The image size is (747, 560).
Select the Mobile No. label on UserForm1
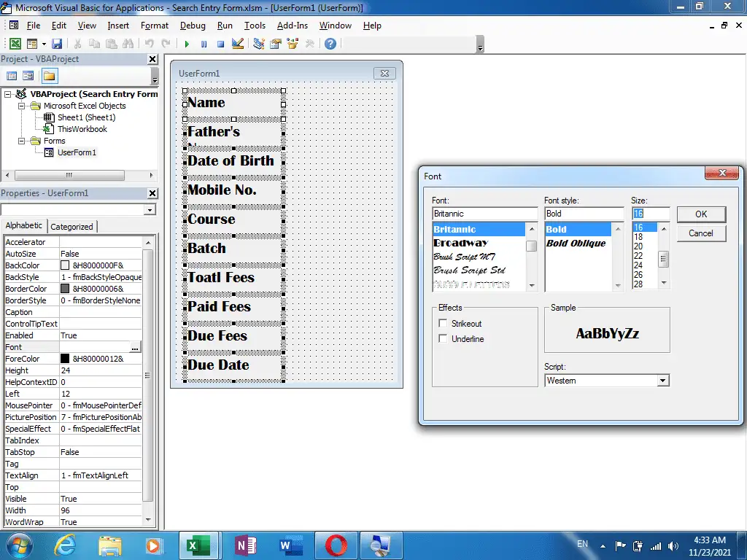(234, 190)
